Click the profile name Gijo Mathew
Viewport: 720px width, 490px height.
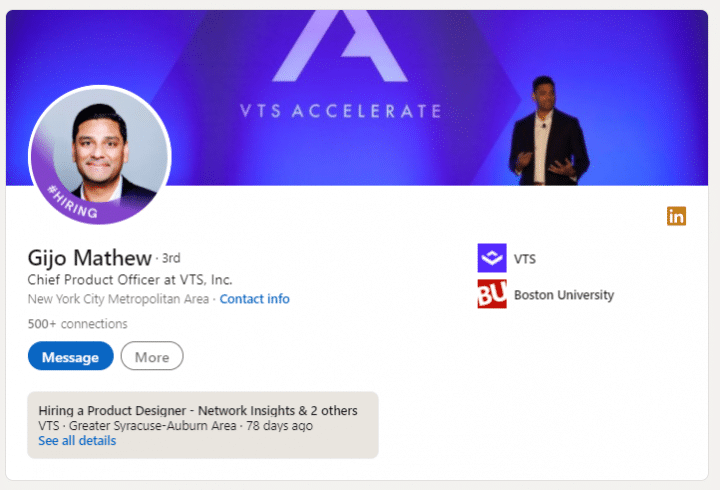tap(90, 258)
